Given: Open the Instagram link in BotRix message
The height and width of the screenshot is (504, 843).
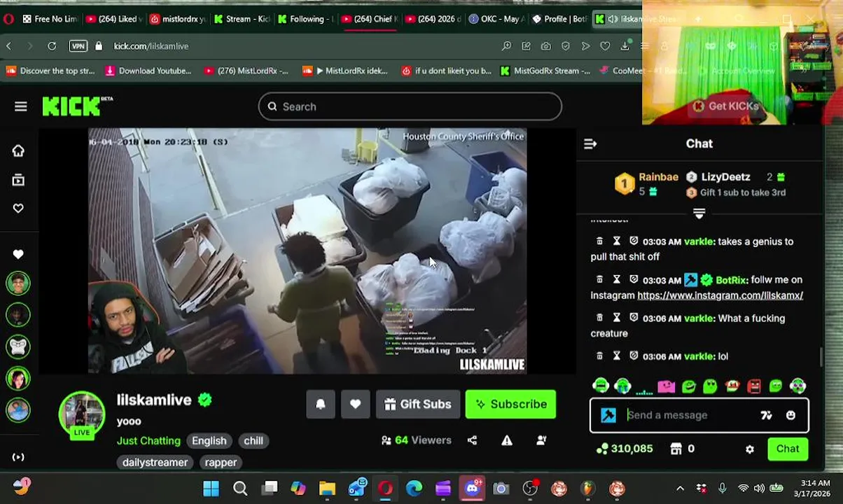Looking at the screenshot, I should coord(720,295).
